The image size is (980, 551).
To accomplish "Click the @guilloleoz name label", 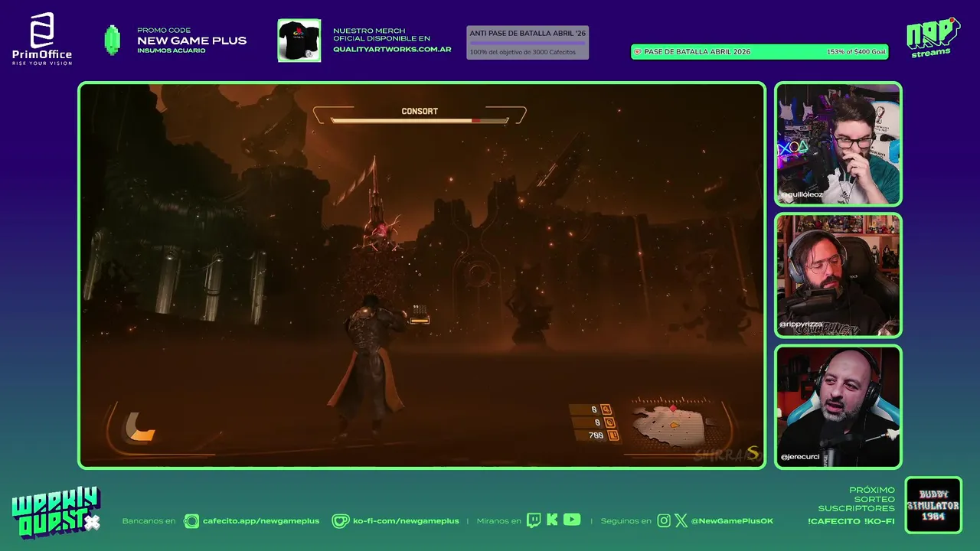I will coord(801,195).
